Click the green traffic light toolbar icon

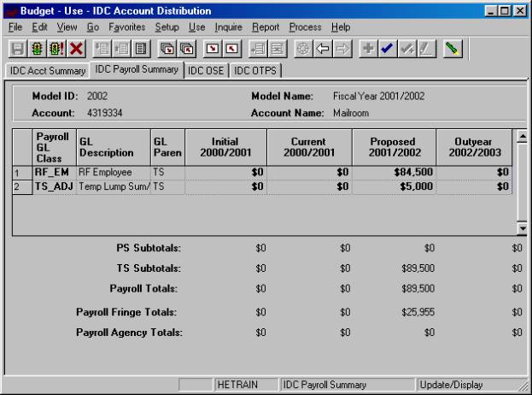pos(37,50)
